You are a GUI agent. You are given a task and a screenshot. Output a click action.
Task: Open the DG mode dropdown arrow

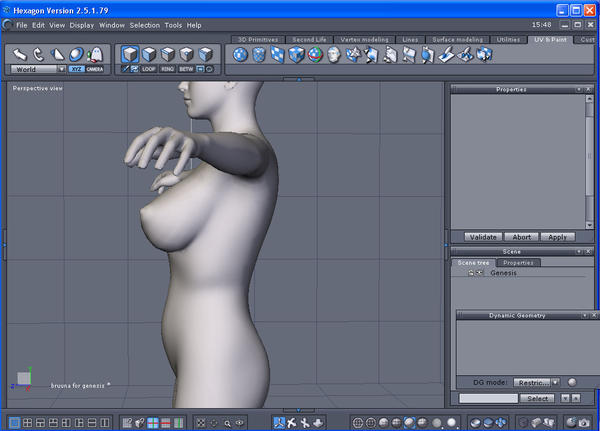(x=555, y=382)
